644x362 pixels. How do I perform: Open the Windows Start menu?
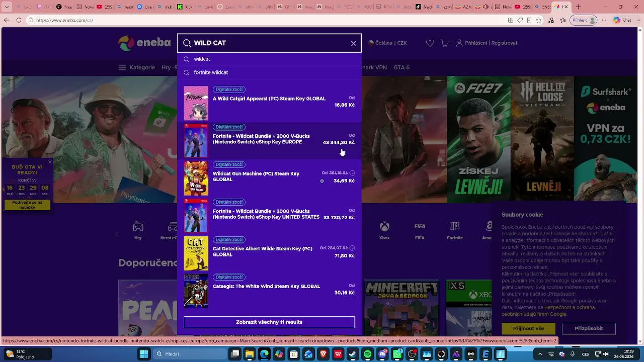point(144,354)
